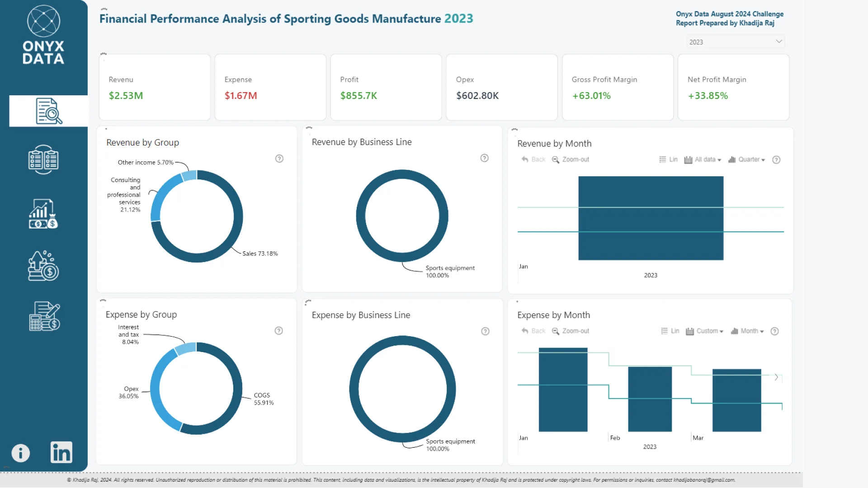Click the Onyx Data logo
The height and width of the screenshot is (488, 868).
tap(43, 35)
